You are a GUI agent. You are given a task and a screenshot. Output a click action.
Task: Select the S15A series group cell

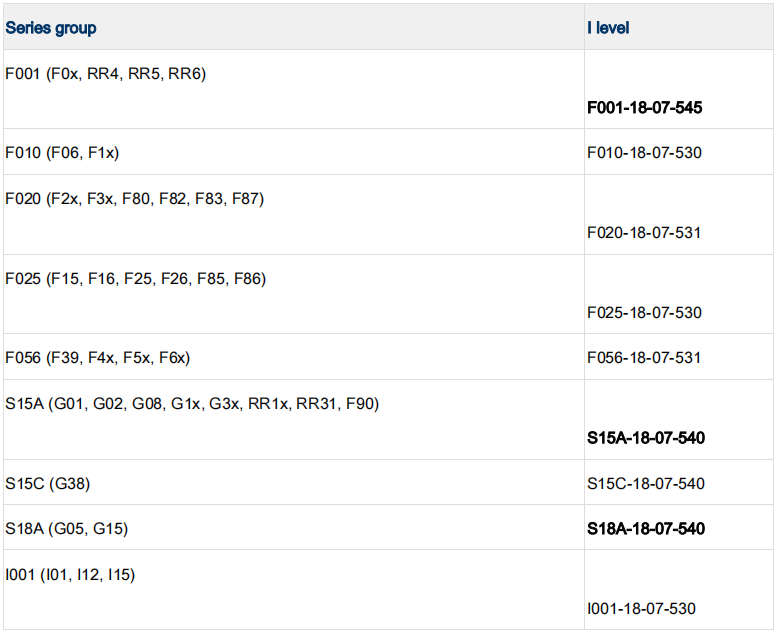pyautogui.click(x=192, y=404)
